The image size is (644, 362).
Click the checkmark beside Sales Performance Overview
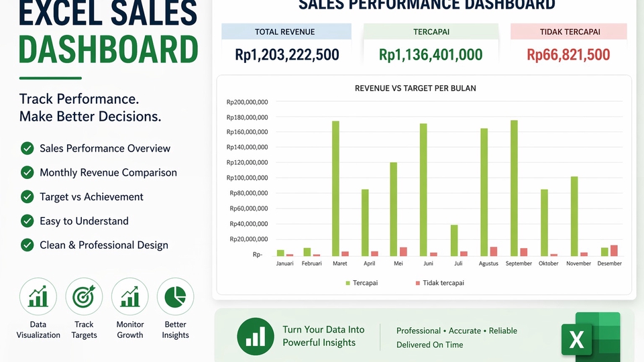point(27,148)
